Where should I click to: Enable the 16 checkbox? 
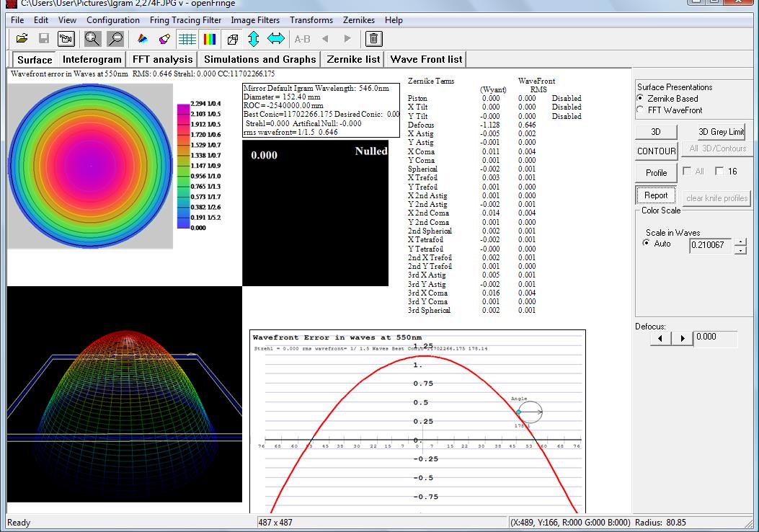[719, 172]
